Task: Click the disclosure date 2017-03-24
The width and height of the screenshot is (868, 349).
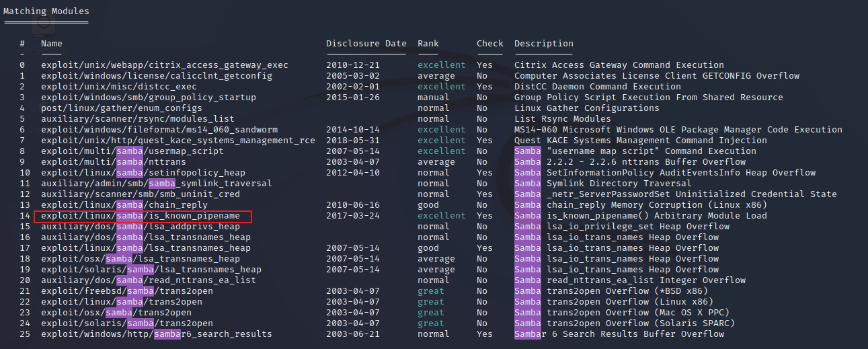Action: click(353, 216)
